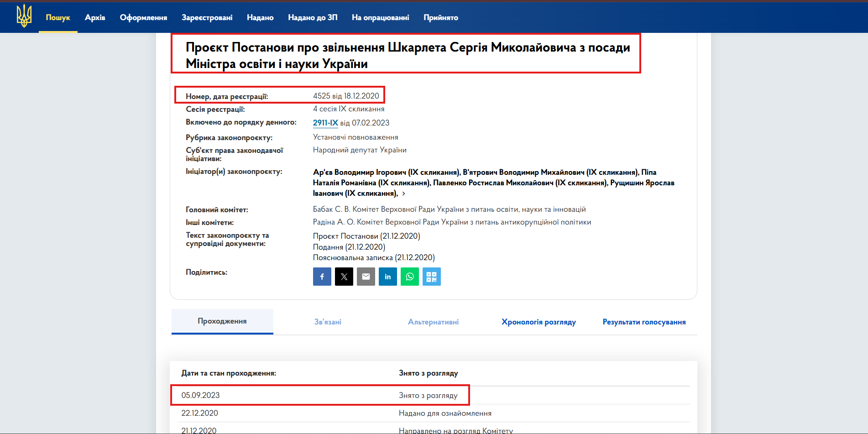Open the Прийнято menu item
The width and height of the screenshot is (868, 434).
441,17
